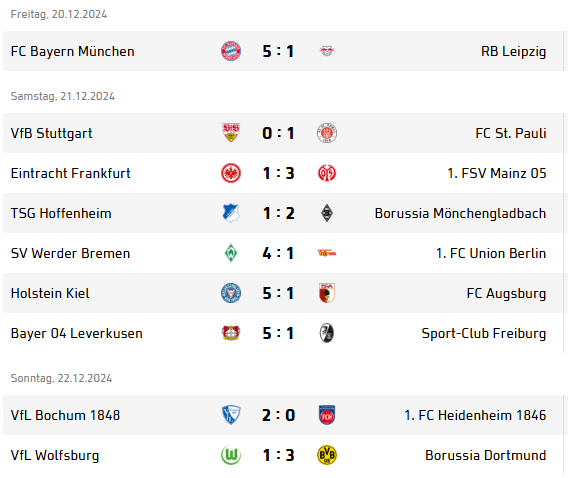Open the Eintracht Frankfurt eagle logo
Viewport: 568px width, 478px height.
231,173
